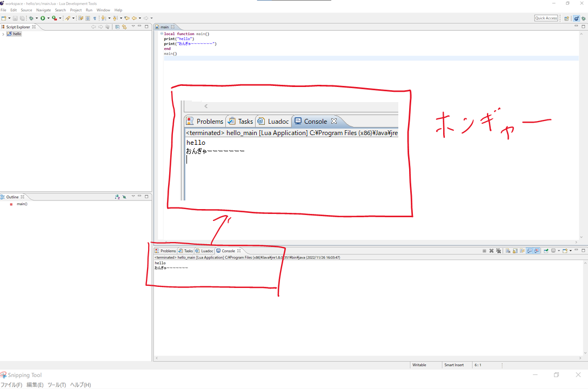The image size is (588, 389).
Task: Expand the hello project tree node
Action: (3, 34)
